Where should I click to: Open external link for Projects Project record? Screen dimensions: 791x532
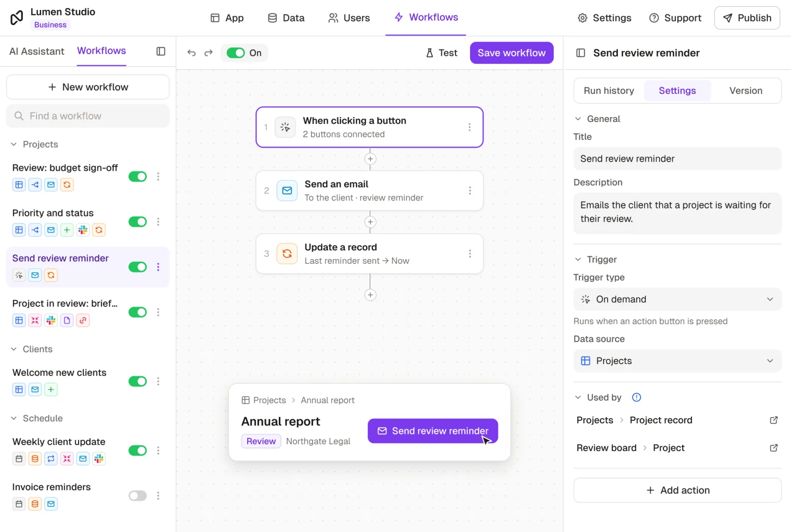774,420
